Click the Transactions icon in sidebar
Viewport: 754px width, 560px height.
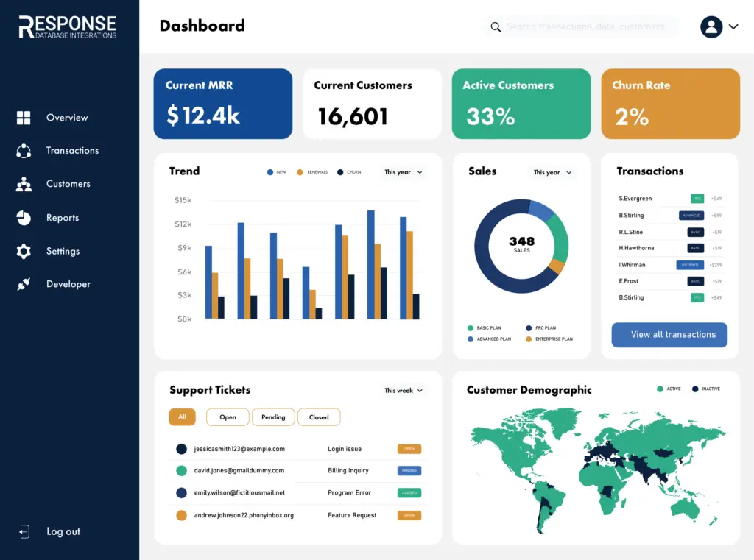click(x=24, y=151)
